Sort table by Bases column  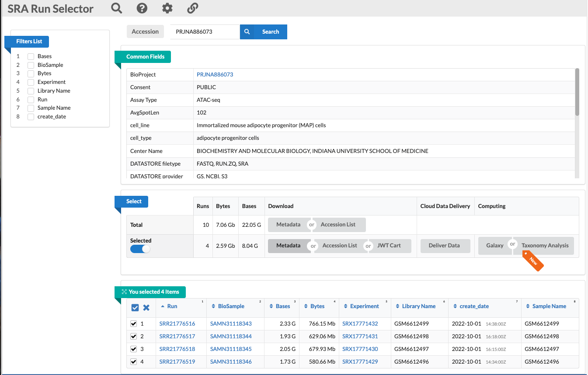click(x=280, y=306)
